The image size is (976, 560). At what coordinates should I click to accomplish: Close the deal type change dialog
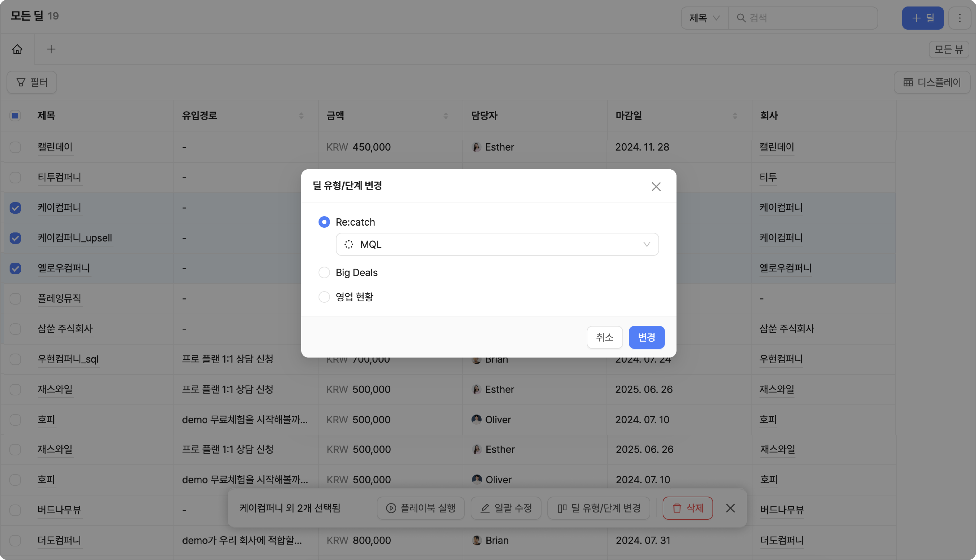pyautogui.click(x=656, y=187)
